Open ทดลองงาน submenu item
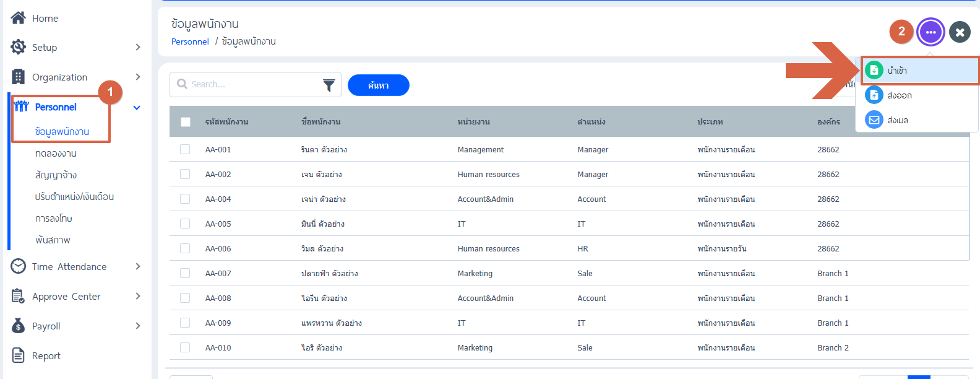Viewport: 980px width, 379px height. pyautogui.click(x=56, y=153)
